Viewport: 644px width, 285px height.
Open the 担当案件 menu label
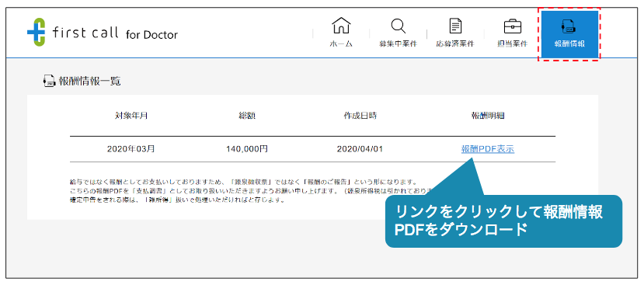[x=512, y=44]
